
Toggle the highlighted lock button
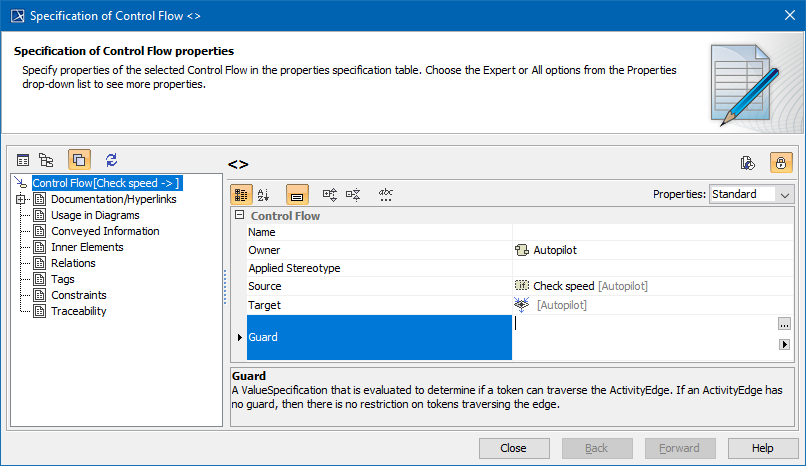tap(780, 163)
